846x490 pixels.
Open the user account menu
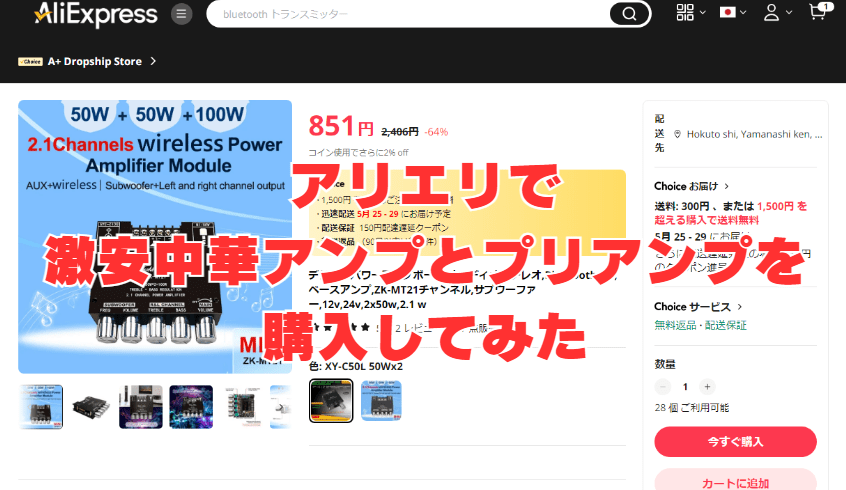(x=772, y=12)
